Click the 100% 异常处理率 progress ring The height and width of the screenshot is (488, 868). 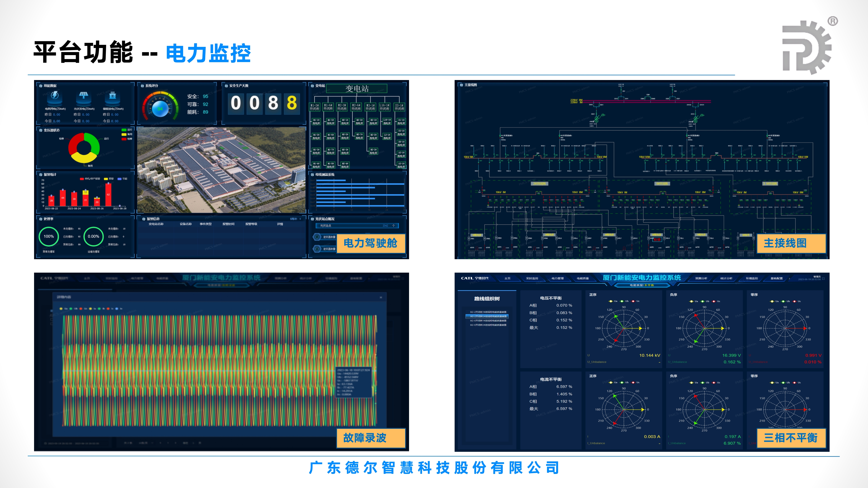(49, 236)
